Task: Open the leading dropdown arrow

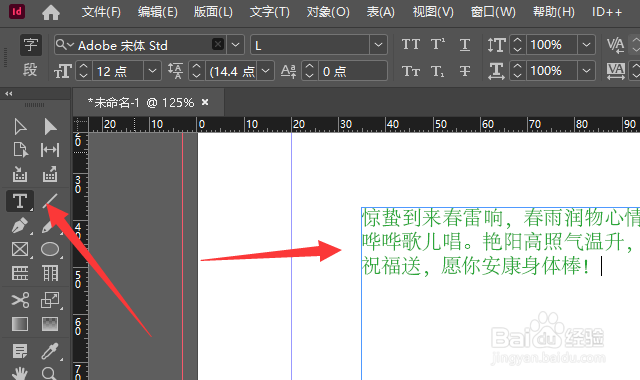Action: [x=265, y=71]
